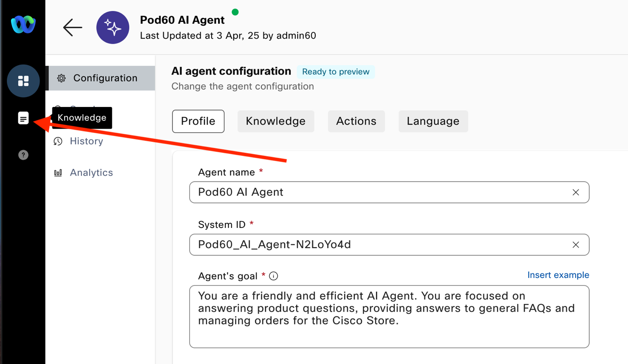Open the Knowledge icon in the left rail

tap(23, 118)
